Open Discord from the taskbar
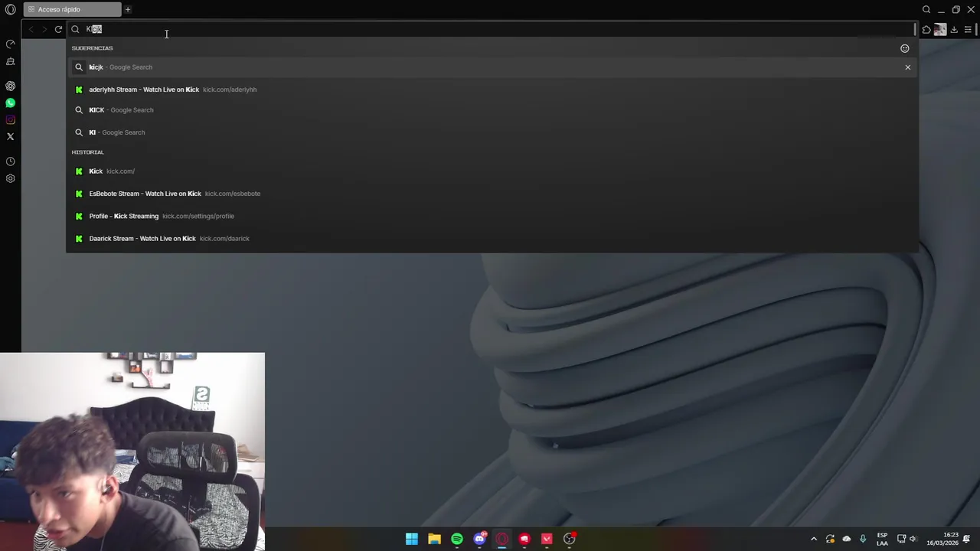980x551 pixels. (479, 539)
